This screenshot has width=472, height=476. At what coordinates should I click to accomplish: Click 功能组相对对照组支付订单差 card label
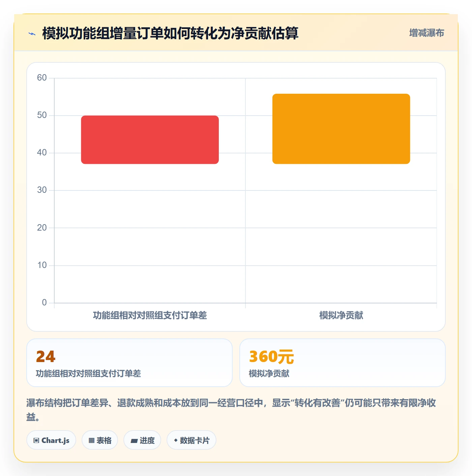pyautogui.click(x=88, y=374)
